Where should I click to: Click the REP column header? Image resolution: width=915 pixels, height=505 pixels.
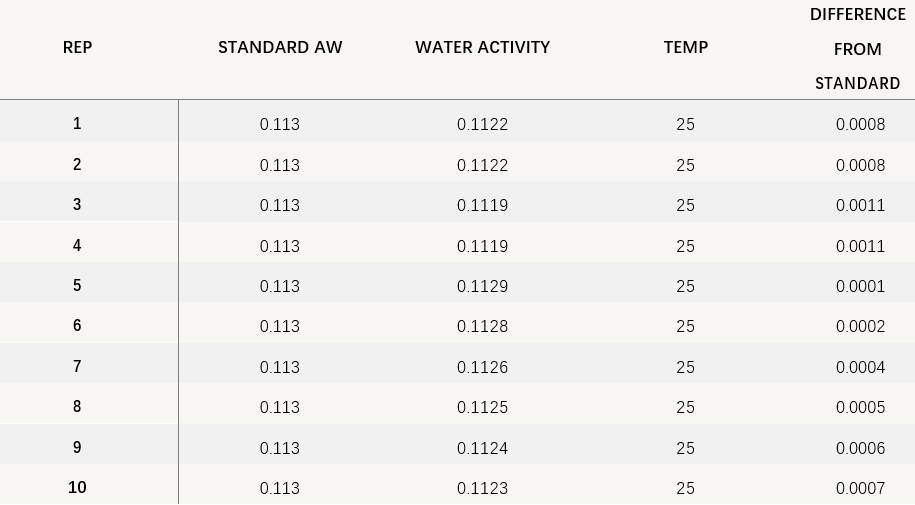point(77,47)
